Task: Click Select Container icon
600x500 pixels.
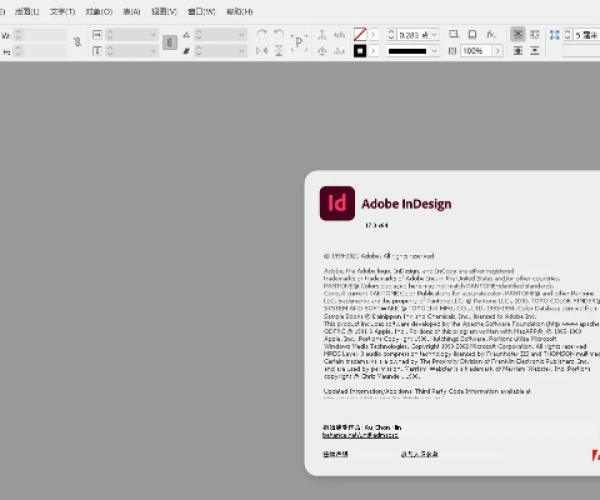Action: coord(322,35)
